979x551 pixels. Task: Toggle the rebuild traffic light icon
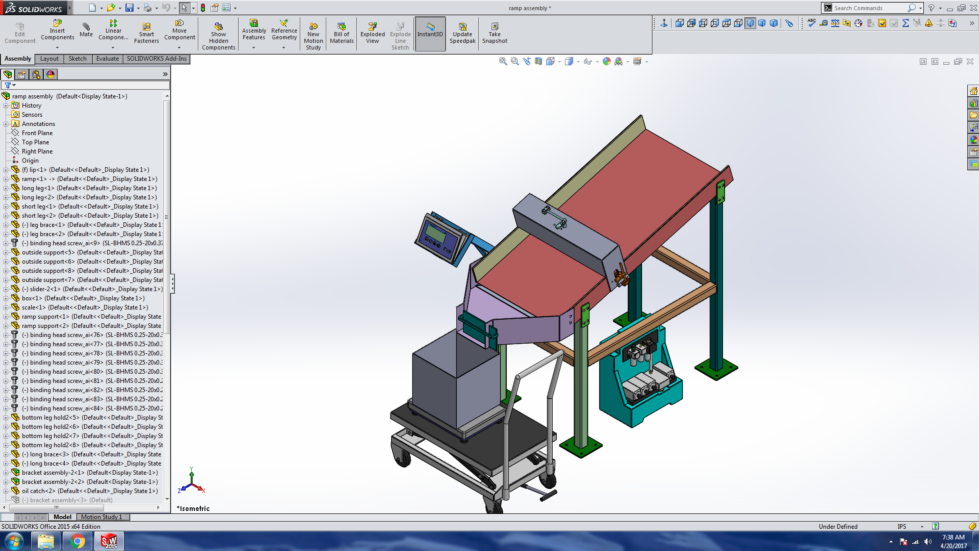click(204, 7)
